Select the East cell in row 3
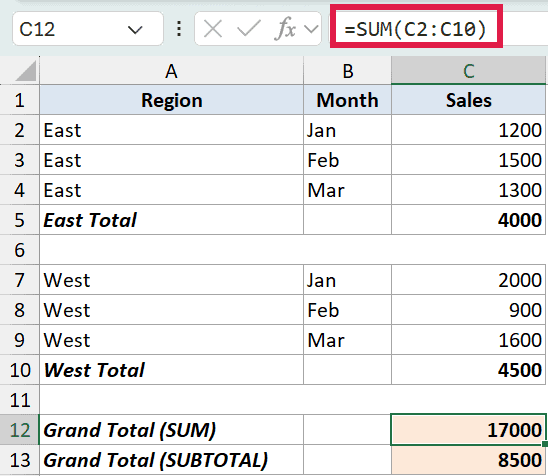The width and height of the screenshot is (548, 476). coord(172,160)
